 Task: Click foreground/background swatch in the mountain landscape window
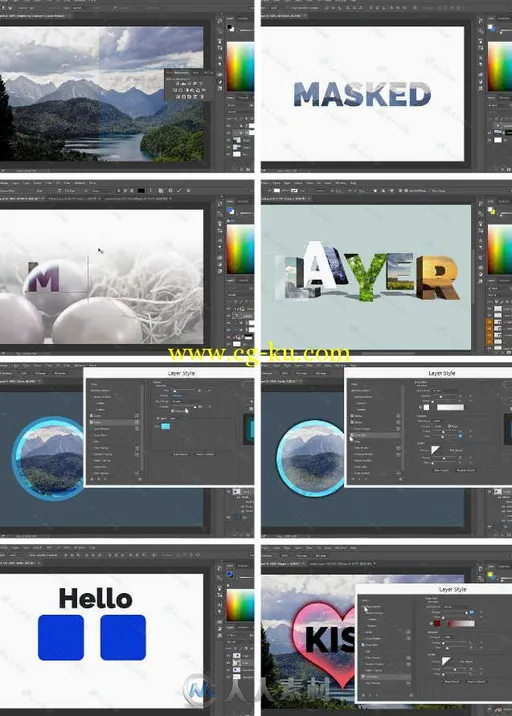click(231, 28)
